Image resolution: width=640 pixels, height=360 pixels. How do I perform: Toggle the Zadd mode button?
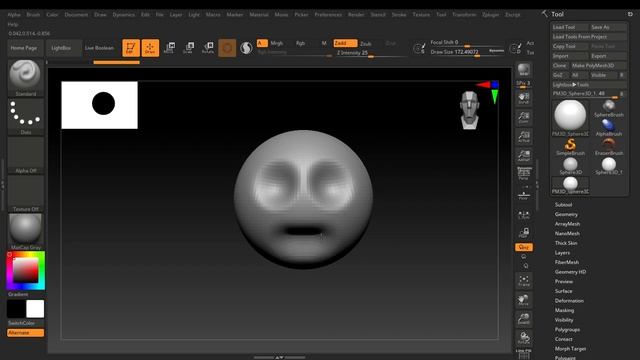click(x=345, y=43)
